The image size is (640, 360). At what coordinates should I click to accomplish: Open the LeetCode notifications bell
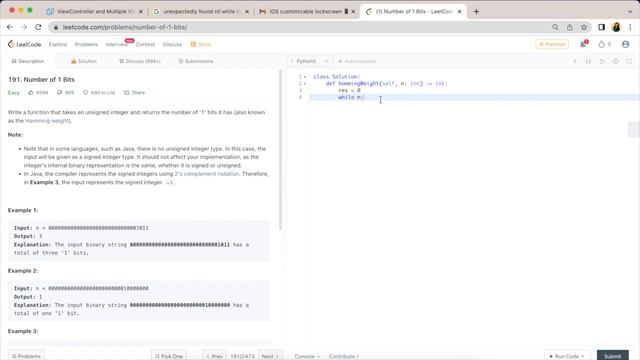[583, 44]
